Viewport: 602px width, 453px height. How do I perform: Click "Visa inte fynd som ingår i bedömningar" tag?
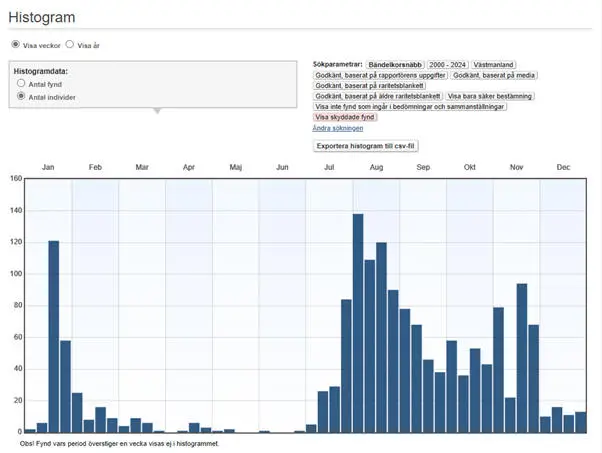410,106
